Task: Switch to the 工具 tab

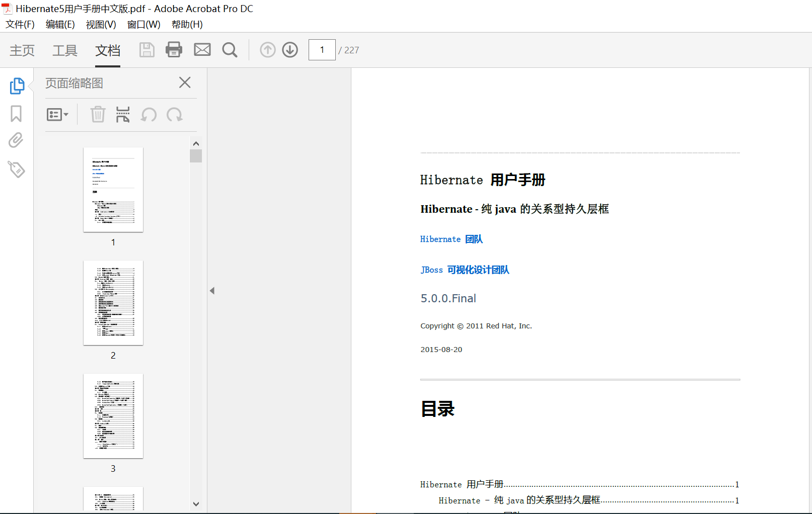Action: pos(65,50)
